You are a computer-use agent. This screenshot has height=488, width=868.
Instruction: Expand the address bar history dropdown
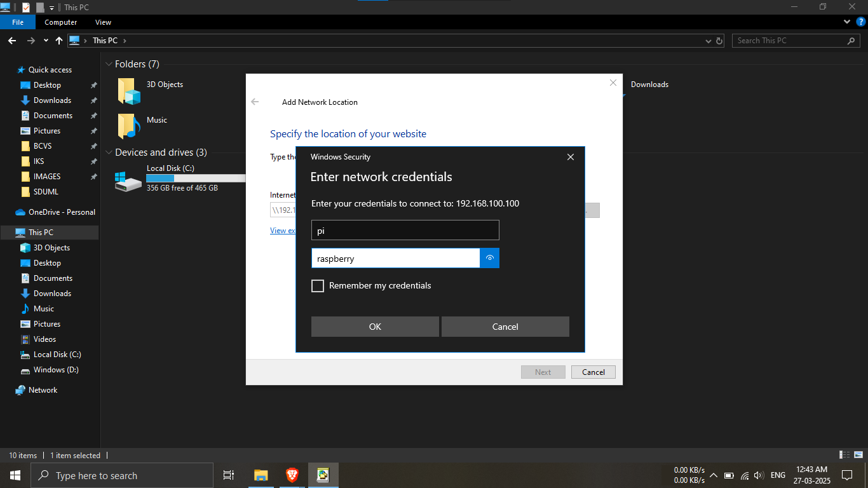point(709,41)
